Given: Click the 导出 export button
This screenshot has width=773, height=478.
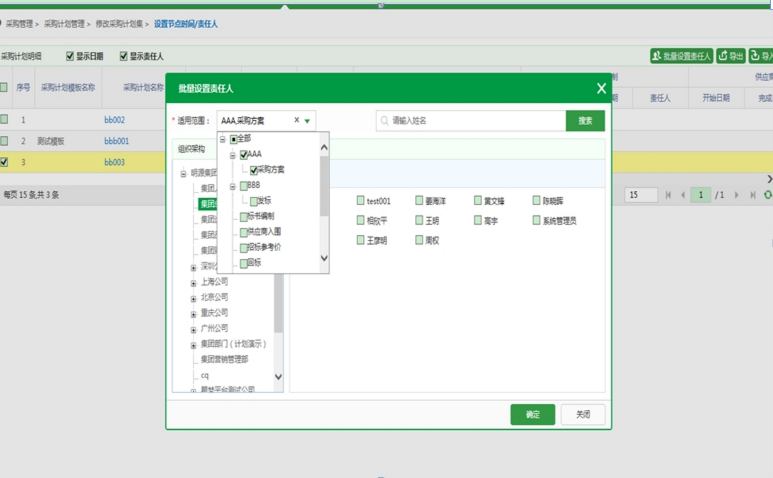Looking at the screenshot, I should tap(731, 56).
